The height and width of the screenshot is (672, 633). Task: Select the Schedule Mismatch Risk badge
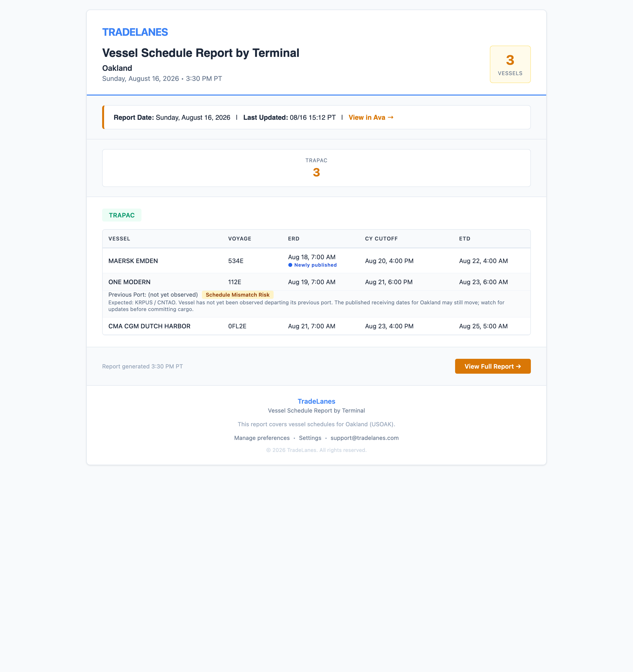(237, 295)
